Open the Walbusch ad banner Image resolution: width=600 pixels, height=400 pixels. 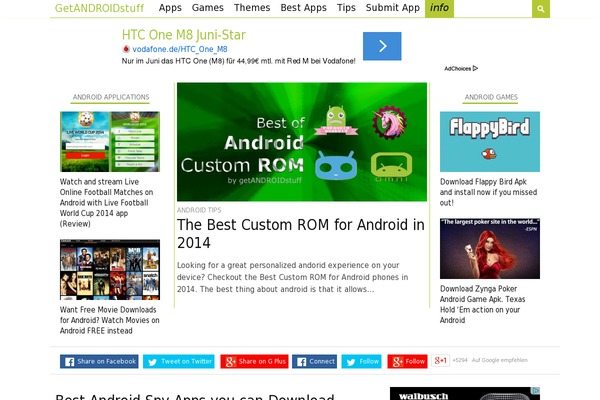point(465,393)
